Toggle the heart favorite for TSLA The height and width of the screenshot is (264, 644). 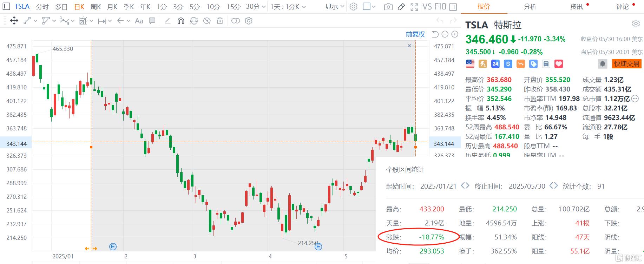[x=559, y=64]
